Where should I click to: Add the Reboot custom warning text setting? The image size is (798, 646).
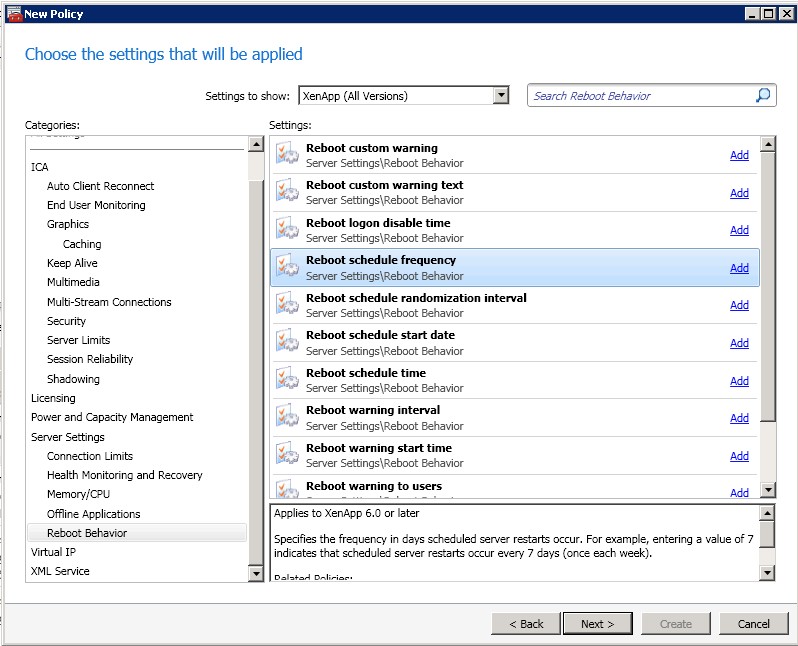coord(739,193)
